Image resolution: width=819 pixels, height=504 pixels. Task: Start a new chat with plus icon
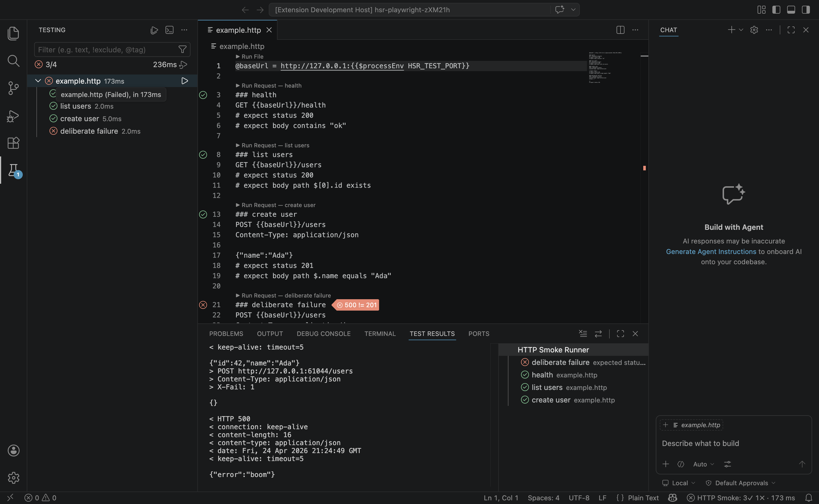(731, 30)
